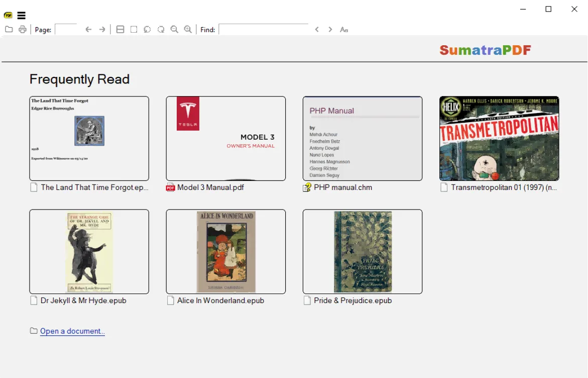This screenshot has height=378, width=588.
Task: Open the PHP manual.chm file
Action: click(x=362, y=138)
